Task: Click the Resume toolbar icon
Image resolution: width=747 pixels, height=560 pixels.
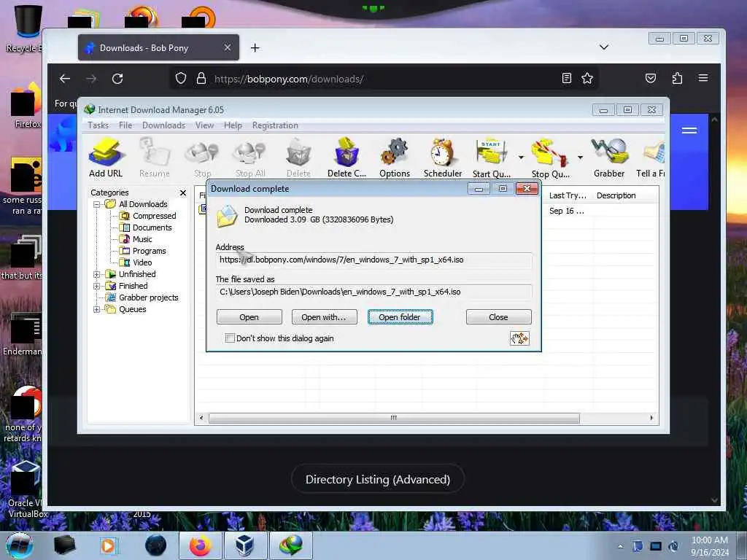Action: (x=155, y=157)
